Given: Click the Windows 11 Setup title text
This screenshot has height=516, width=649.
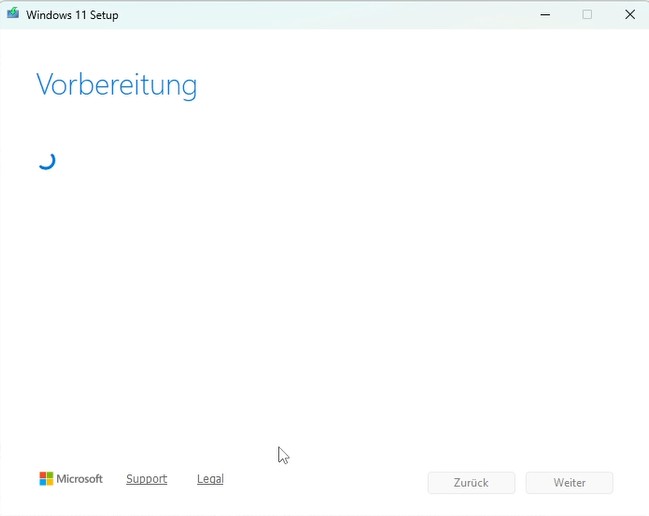Looking at the screenshot, I should pos(72,15).
